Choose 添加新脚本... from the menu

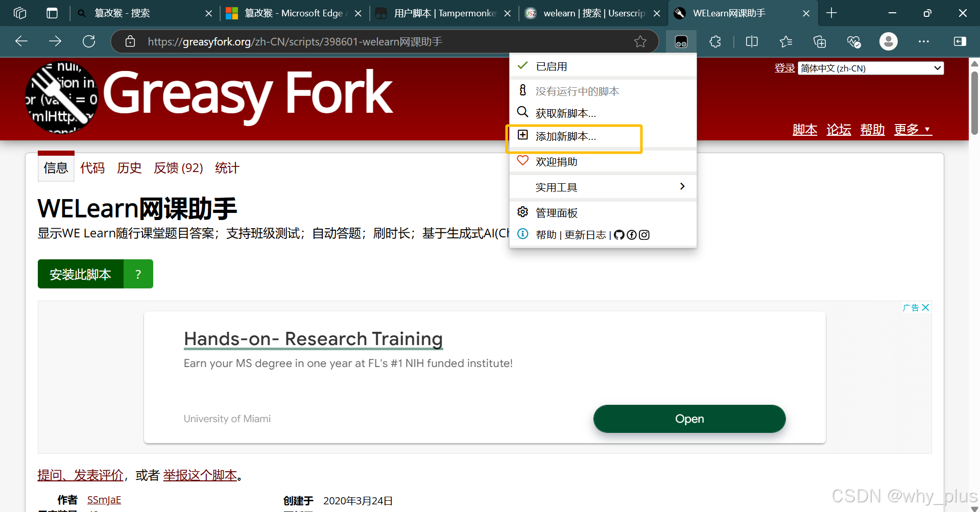coord(603,136)
